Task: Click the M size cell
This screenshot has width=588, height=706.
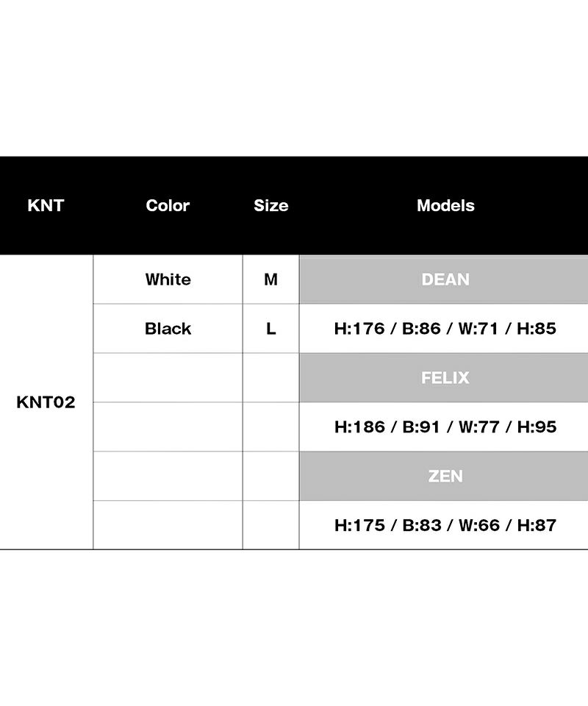Action: (x=270, y=279)
